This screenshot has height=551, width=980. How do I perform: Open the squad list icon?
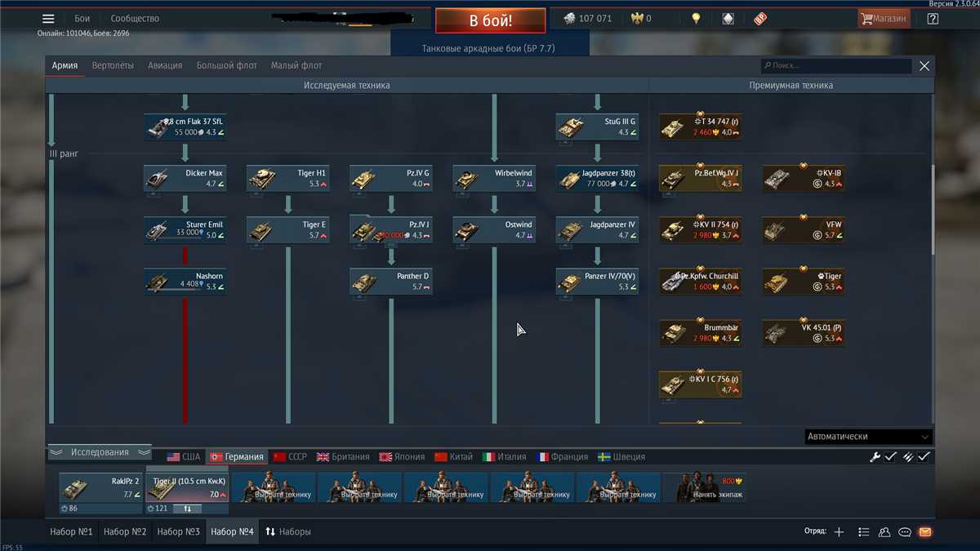863,532
